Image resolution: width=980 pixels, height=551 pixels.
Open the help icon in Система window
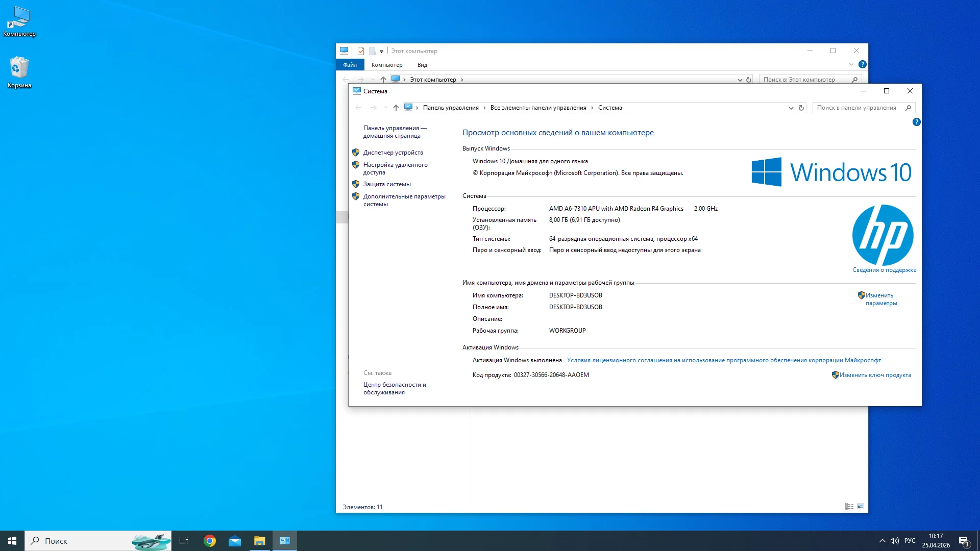[917, 122]
